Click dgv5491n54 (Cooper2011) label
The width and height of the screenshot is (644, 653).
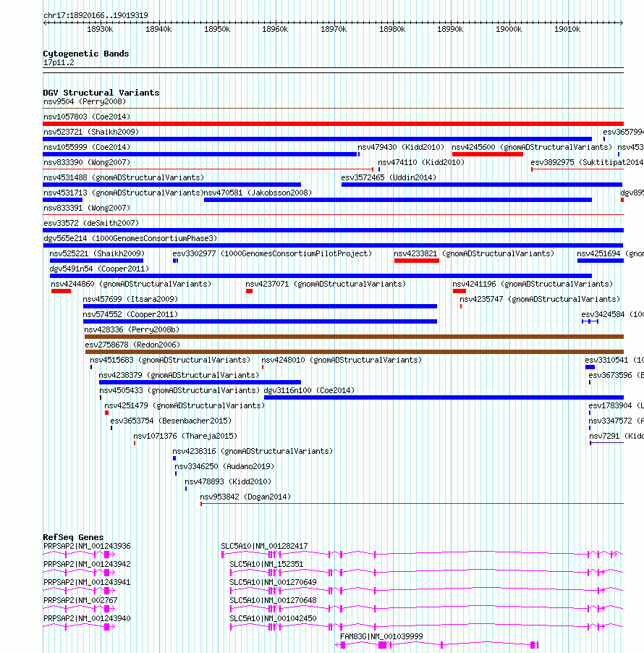pos(99,269)
